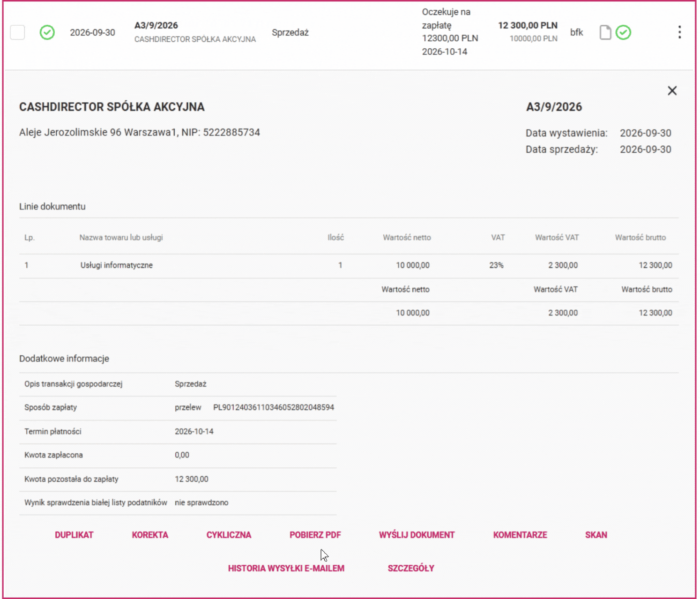
Task: Click the 'Oczekuje na zapłatę' status text
Action: (x=446, y=19)
